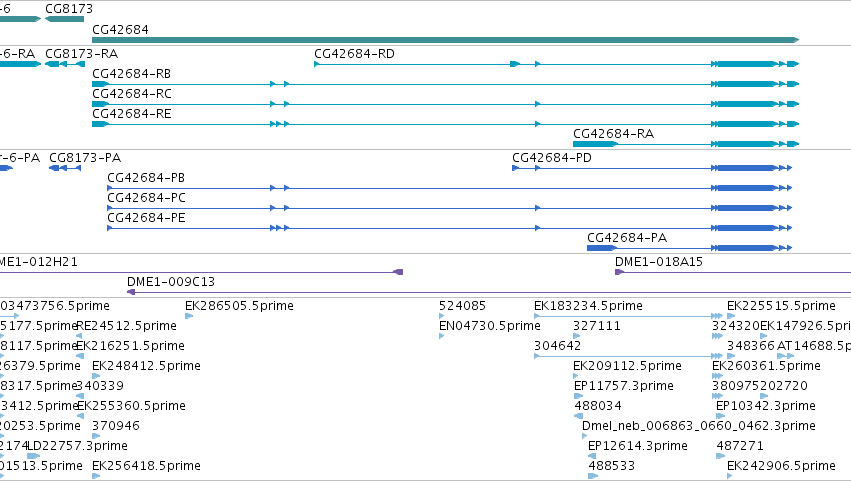Click the EP12614.3prime EST label
This screenshot has width=851, height=481.
pyautogui.click(x=638, y=446)
